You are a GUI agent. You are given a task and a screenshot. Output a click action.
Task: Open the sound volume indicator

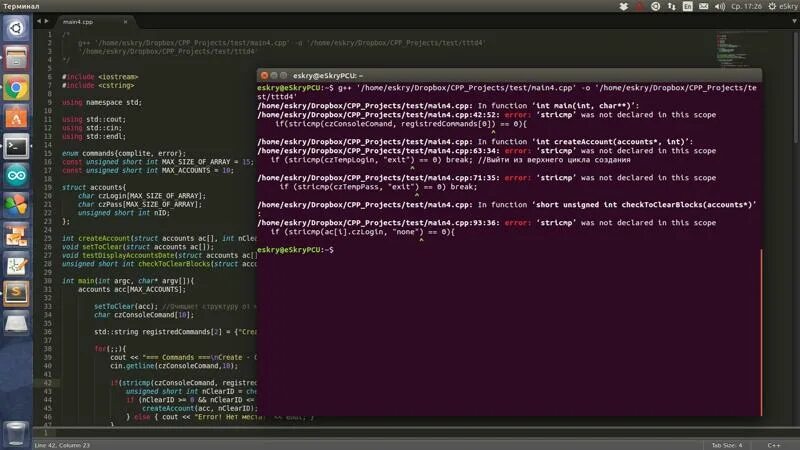pos(719,6)
